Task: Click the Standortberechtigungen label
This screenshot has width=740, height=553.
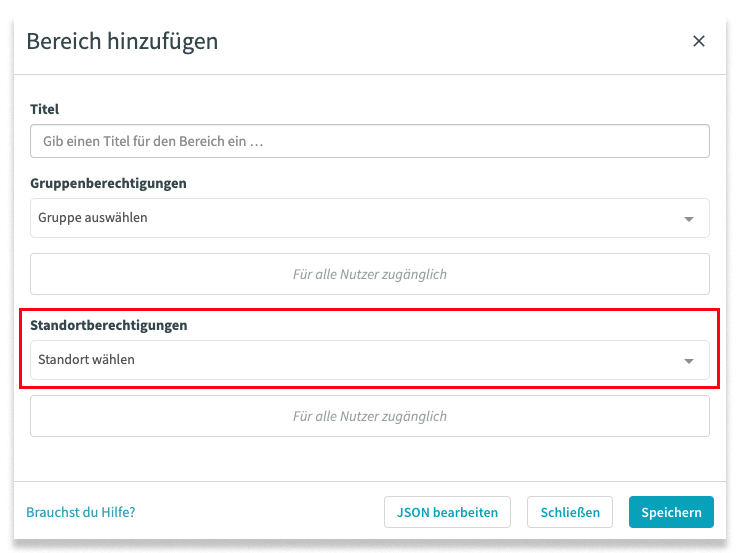Action: (x=109, y=325)
